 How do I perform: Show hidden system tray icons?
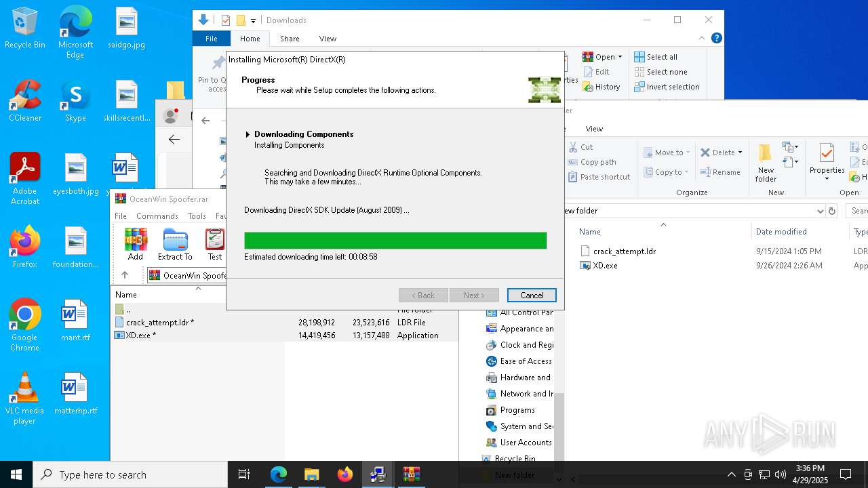pos(731,474)
